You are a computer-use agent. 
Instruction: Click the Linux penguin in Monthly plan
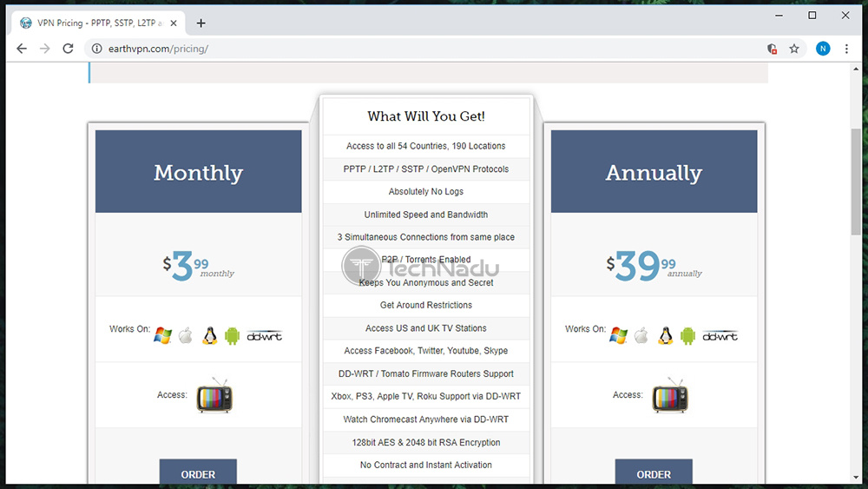click(x=209, y=335)
